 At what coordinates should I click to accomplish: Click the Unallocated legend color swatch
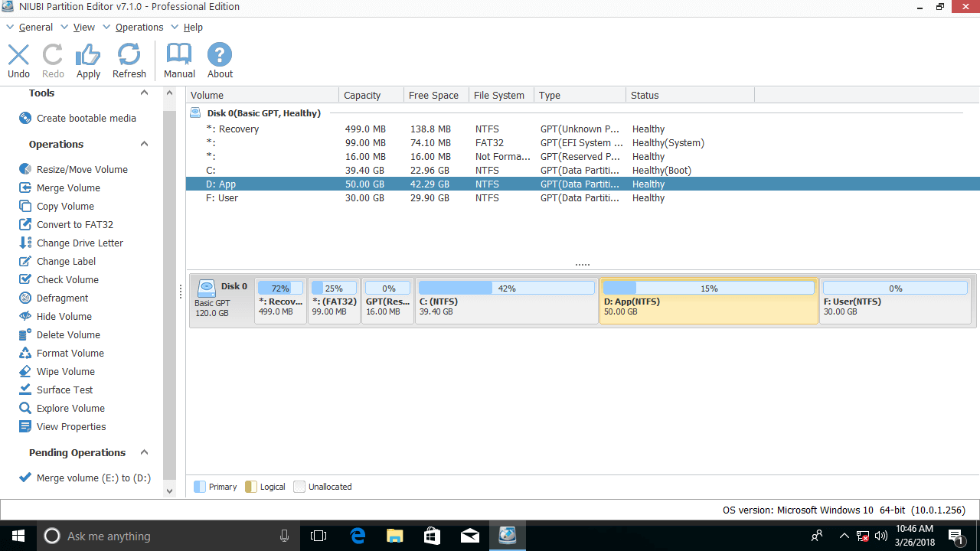point(299,487)
